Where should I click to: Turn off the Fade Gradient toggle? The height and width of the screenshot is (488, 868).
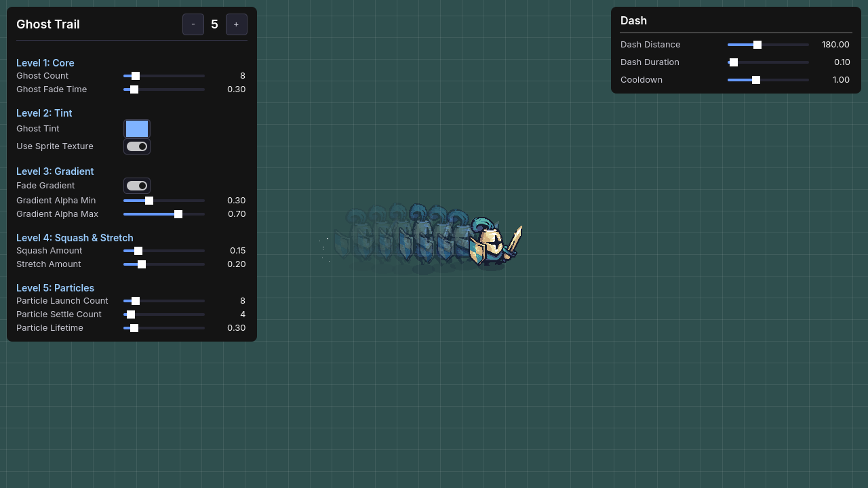[x=137, y=186]
